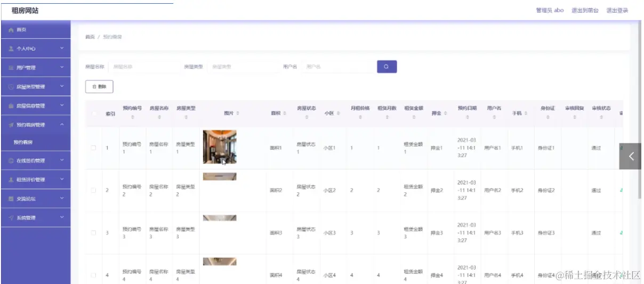Click 退出登录 to log out

tap(617, 11)
